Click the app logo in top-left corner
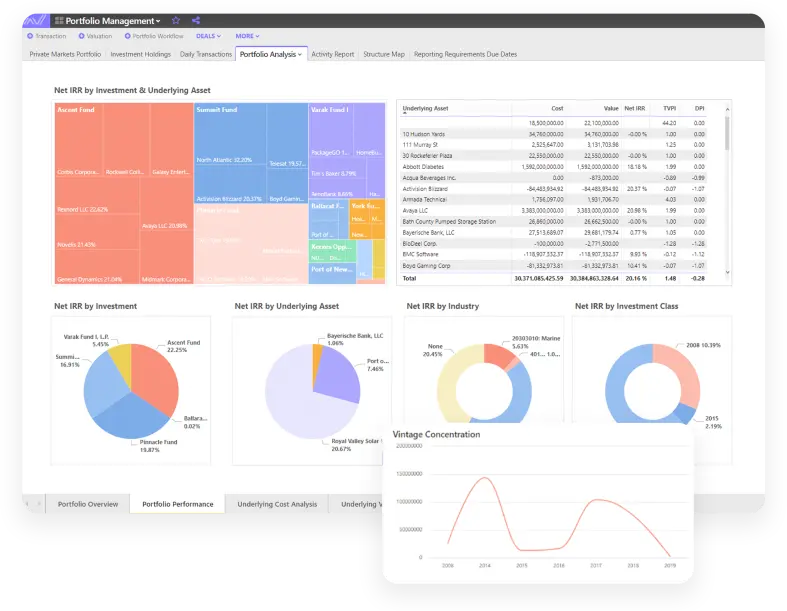Image resolution: width=787 pixels, height=611 pixels. point(34,20)
